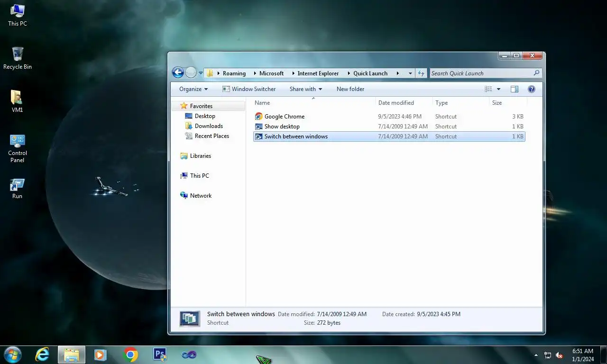Open the Organize menu
Screen dimensions: 607x364
point(193,89)
